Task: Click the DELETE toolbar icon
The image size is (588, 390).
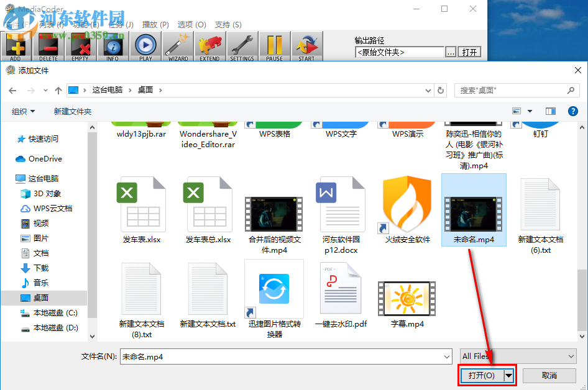Action: [x=49, y=46]
